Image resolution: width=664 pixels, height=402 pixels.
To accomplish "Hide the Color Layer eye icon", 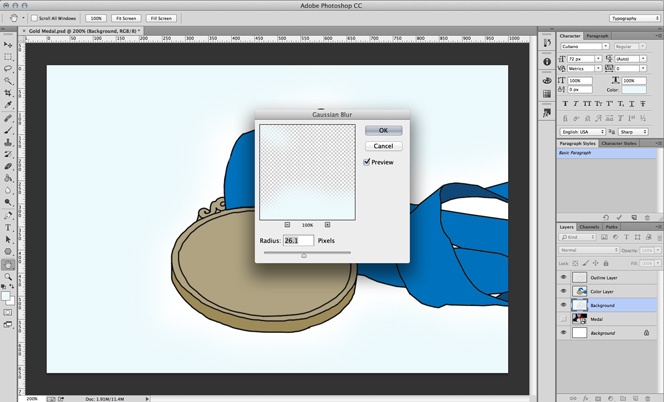I will click(x=563, y=291).
